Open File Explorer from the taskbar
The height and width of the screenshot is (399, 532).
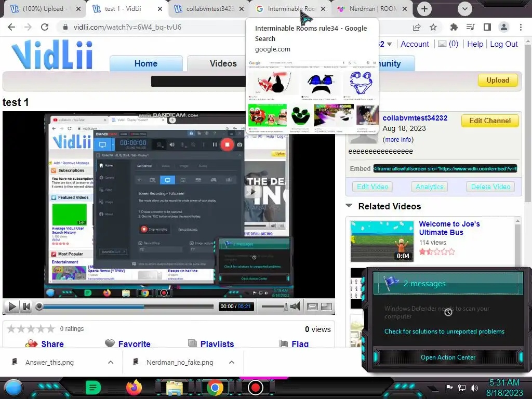point(175,388)
